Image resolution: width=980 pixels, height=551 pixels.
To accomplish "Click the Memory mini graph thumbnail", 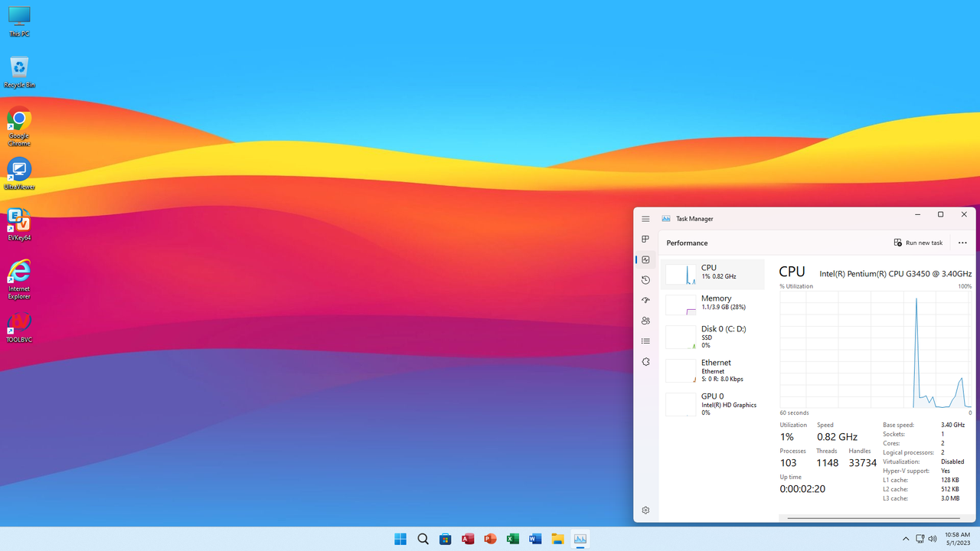I will point(681,305).
